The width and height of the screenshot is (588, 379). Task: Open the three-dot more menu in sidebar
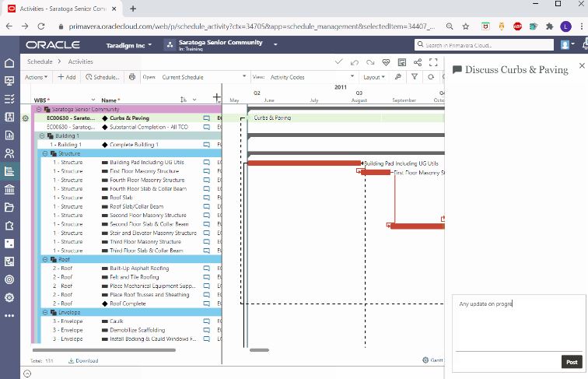click(9, 316)
